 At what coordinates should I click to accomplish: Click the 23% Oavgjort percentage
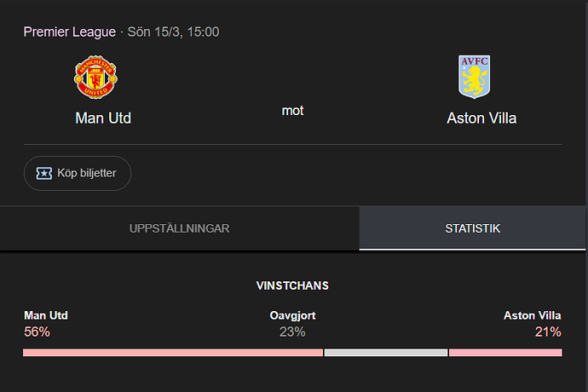292,331
